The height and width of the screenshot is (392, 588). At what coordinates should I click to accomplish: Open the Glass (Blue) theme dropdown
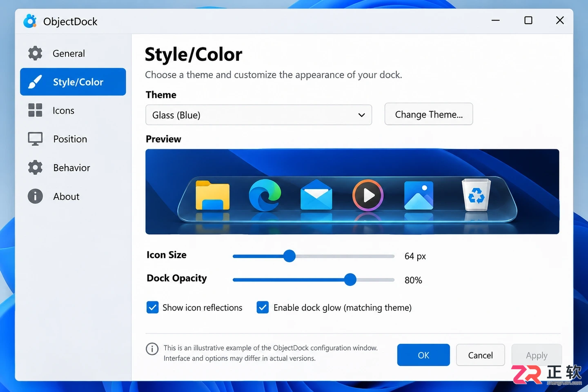click(x=258, y=115)
